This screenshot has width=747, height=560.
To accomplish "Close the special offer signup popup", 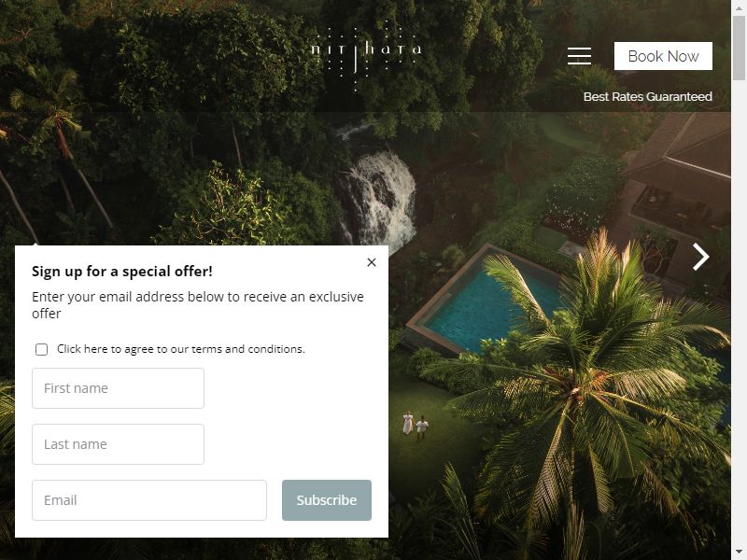I will point(372,262).
